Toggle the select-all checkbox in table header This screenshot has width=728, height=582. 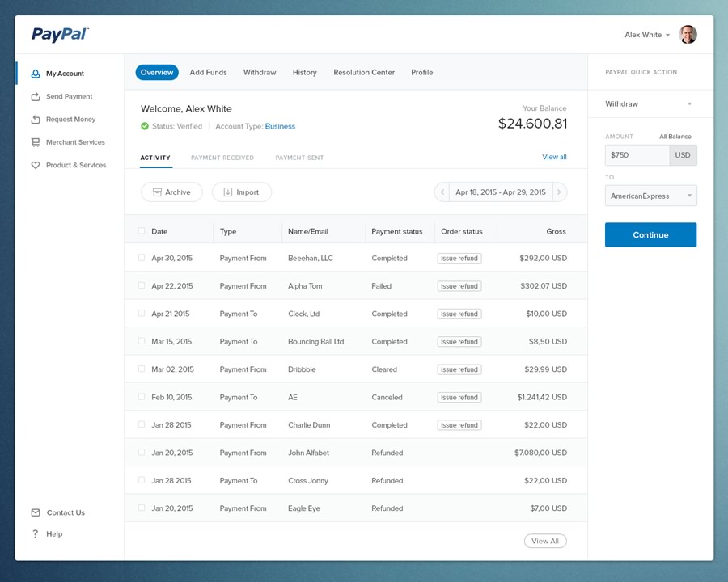click(x=142, y=231)
